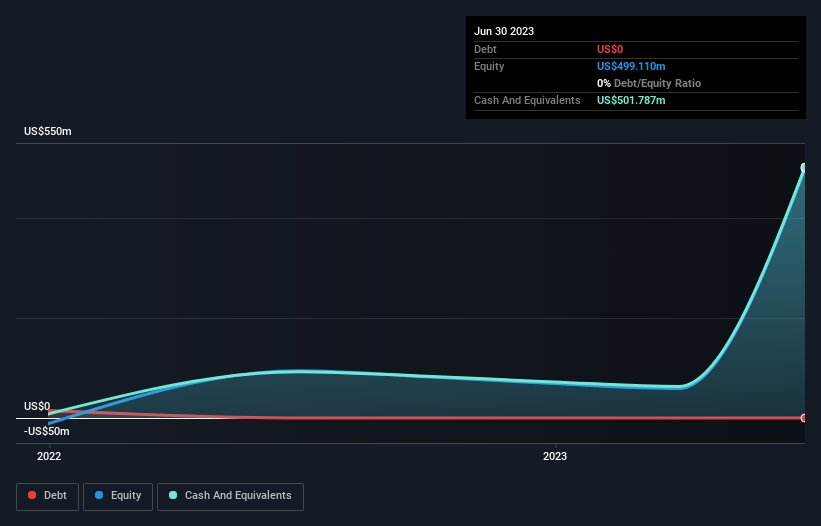821x526 pixels.
Task: Click the US$550m y-axis label
Action: (48, 131)
